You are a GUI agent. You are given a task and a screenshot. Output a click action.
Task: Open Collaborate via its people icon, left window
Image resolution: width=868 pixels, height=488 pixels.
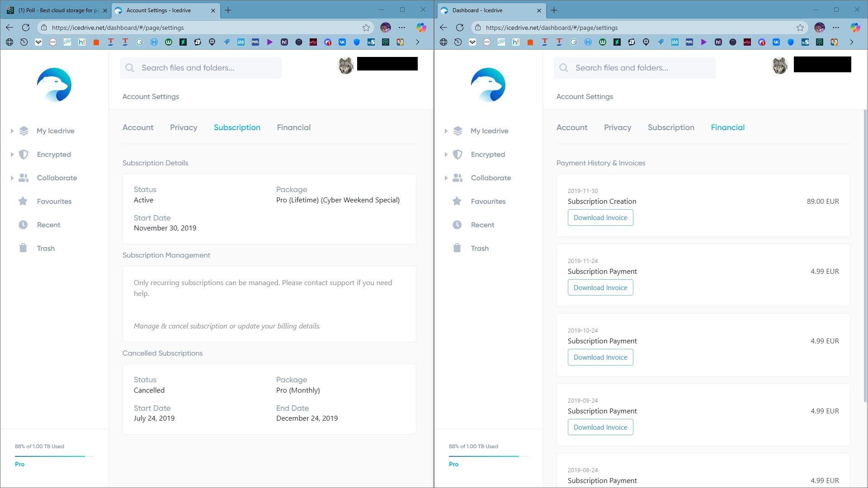point(24,178)
